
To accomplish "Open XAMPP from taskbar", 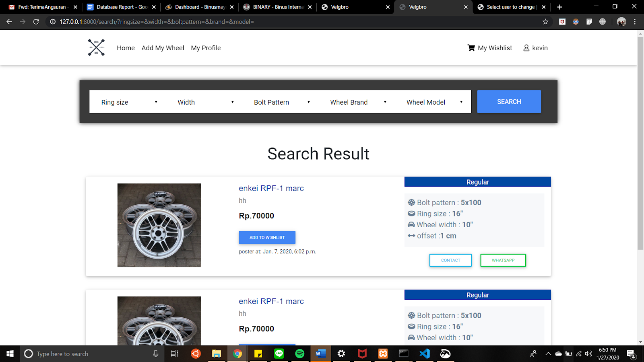I will (383, 354).
